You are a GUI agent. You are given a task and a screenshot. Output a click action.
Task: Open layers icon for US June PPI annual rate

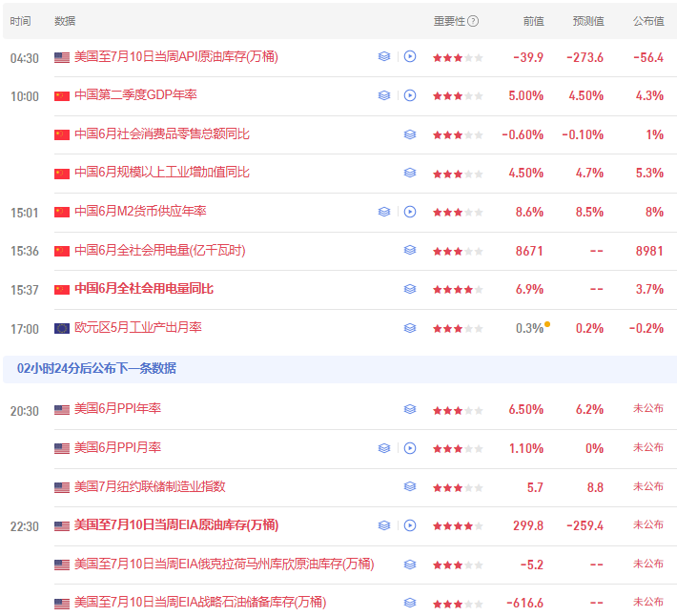click(410, 409)
